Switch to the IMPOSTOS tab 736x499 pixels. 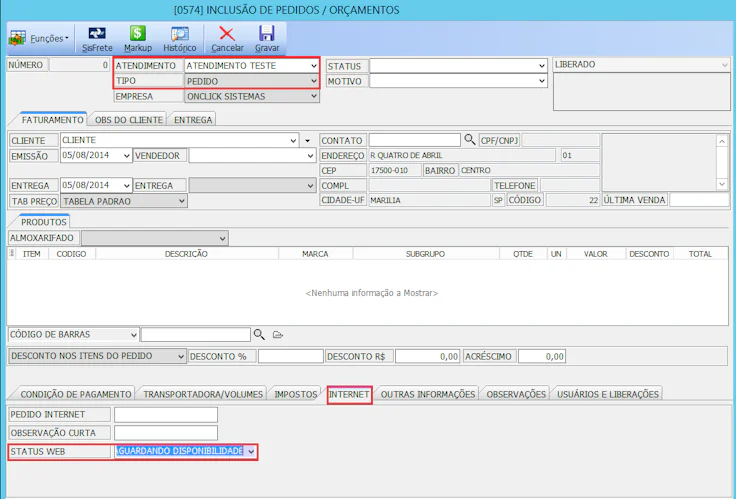point(296,394)
